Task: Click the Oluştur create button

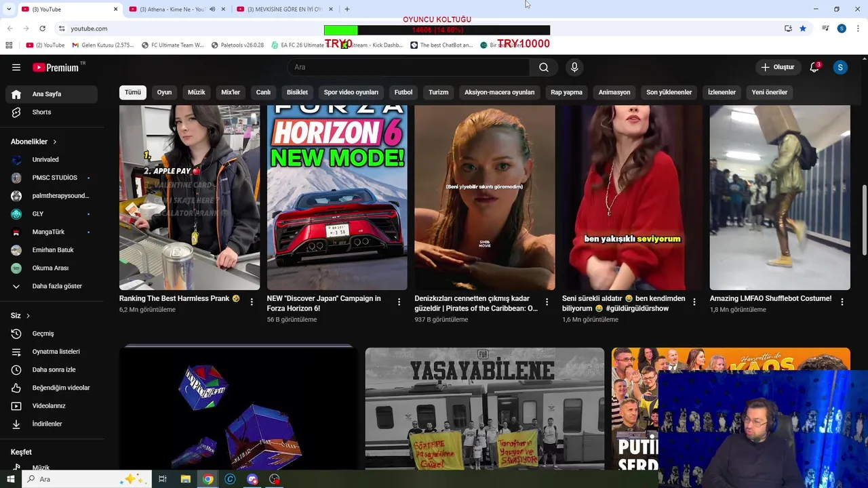Action: (x=777, y=67)
